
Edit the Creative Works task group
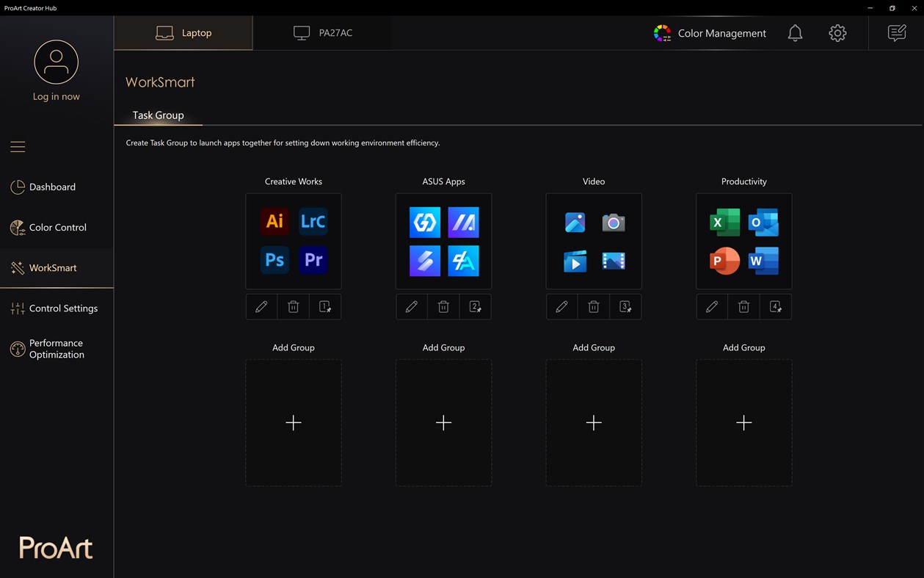(261, 307)
